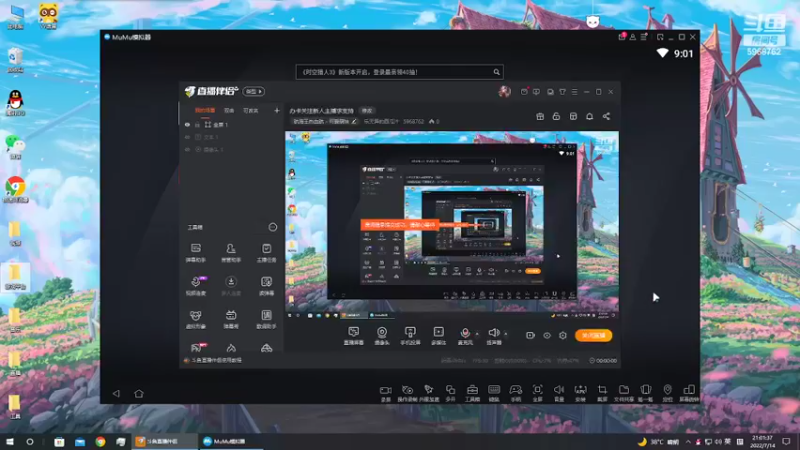Switch to the third scene tab
The height and width of the screenshot is (450, 800).
251,111
